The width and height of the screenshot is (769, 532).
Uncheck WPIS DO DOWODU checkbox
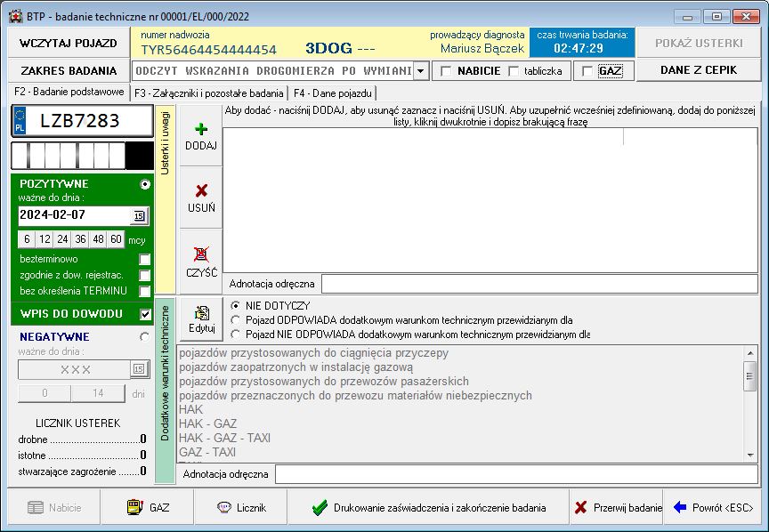coord(145,314)
